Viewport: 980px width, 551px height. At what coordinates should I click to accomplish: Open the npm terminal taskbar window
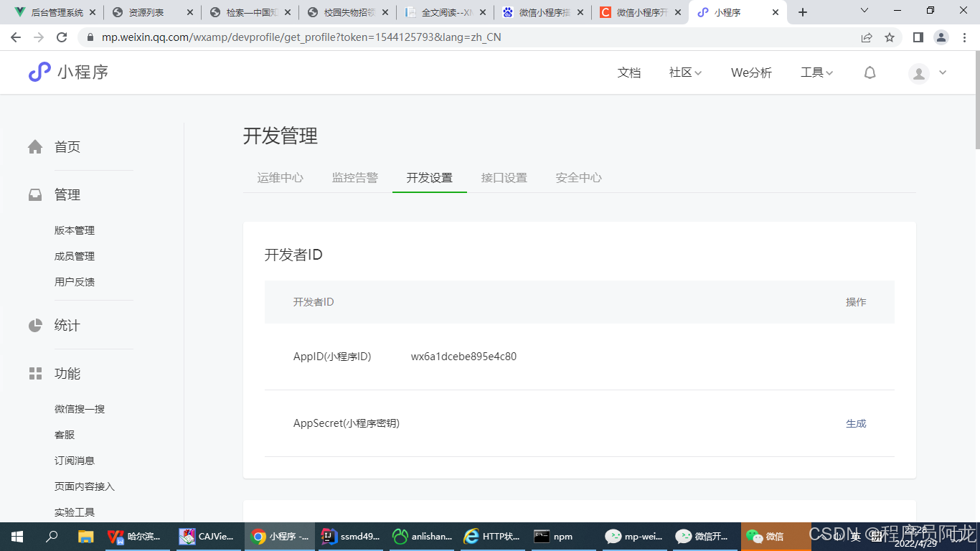(563, 537)
